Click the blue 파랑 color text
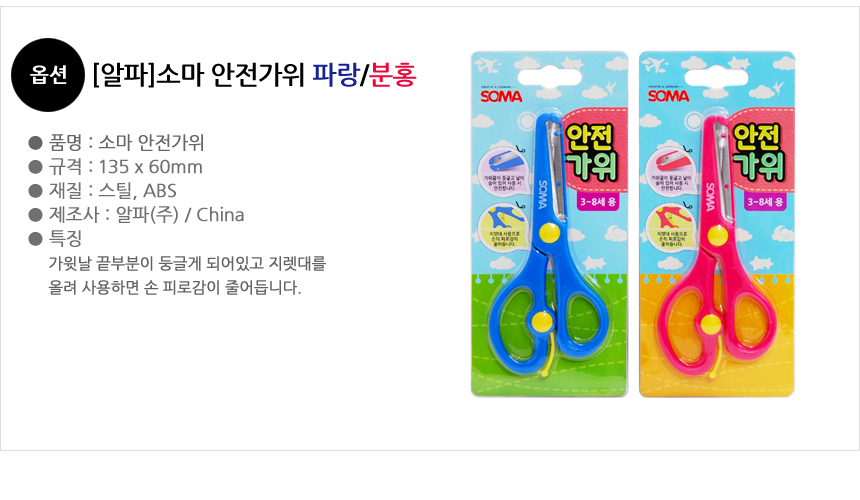The width and height of the screenshot is (860, 500). pos(335,75)
